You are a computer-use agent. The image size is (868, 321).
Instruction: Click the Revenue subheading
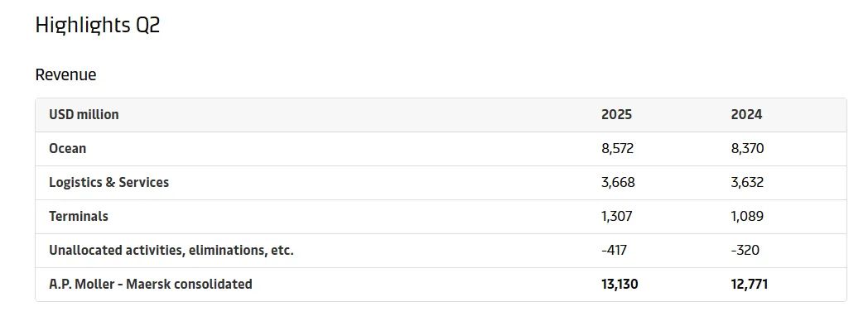tap(66, 74)
